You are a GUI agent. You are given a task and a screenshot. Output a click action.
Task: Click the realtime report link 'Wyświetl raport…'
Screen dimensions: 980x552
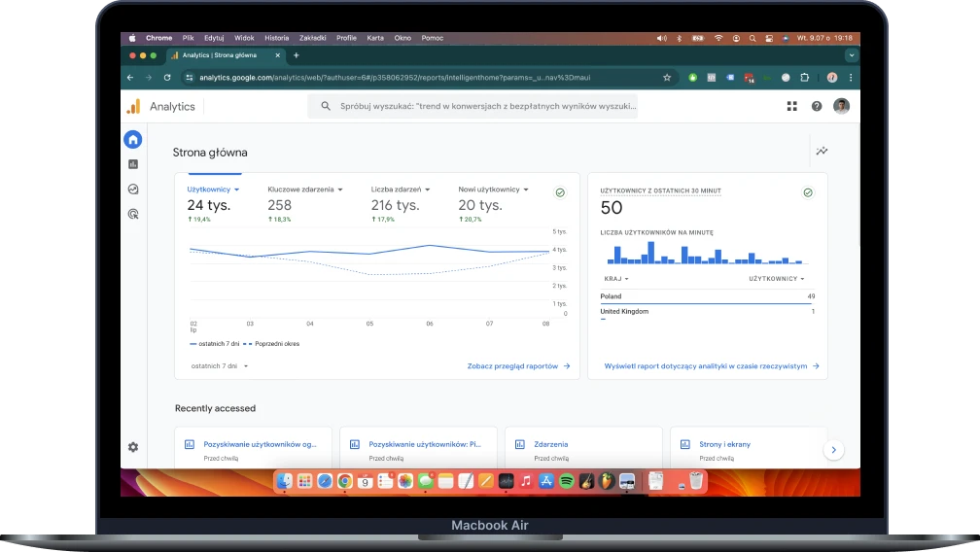[712, 366]
